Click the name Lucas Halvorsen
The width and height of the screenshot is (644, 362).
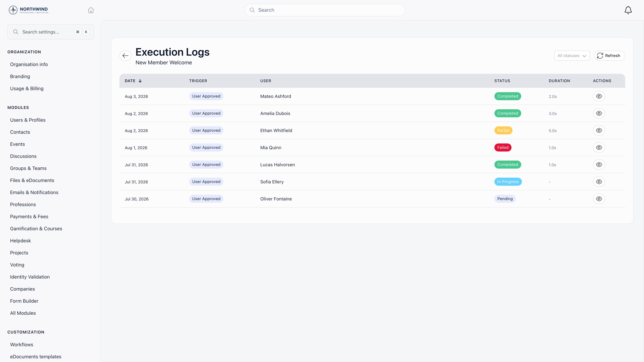[278, 165]
